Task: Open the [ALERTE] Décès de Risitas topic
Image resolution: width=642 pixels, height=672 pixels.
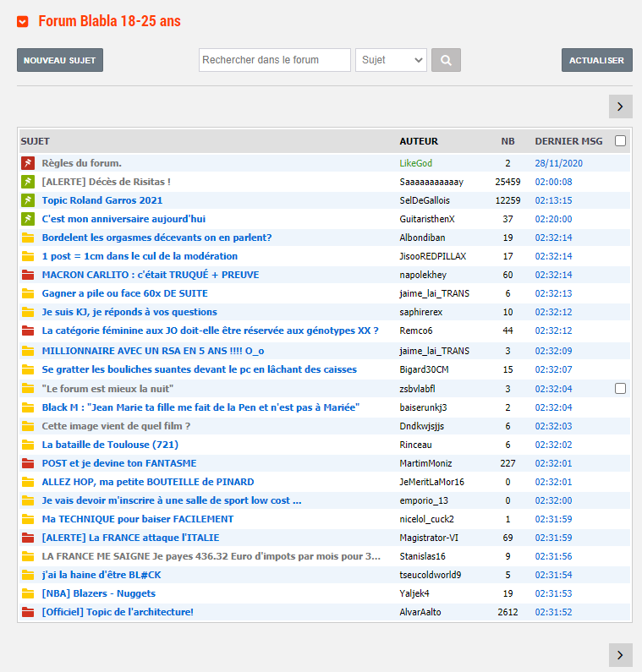Action: (x=106, y=182)
